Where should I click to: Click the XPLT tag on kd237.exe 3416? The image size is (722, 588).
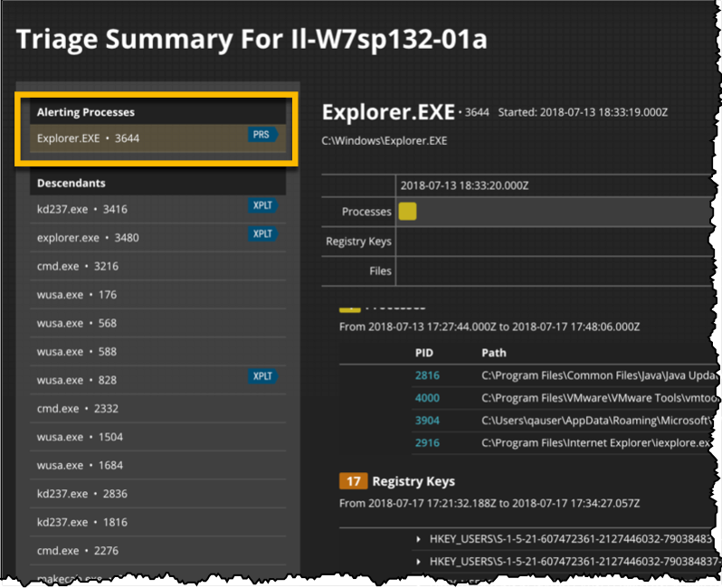[x=262, y=205]
